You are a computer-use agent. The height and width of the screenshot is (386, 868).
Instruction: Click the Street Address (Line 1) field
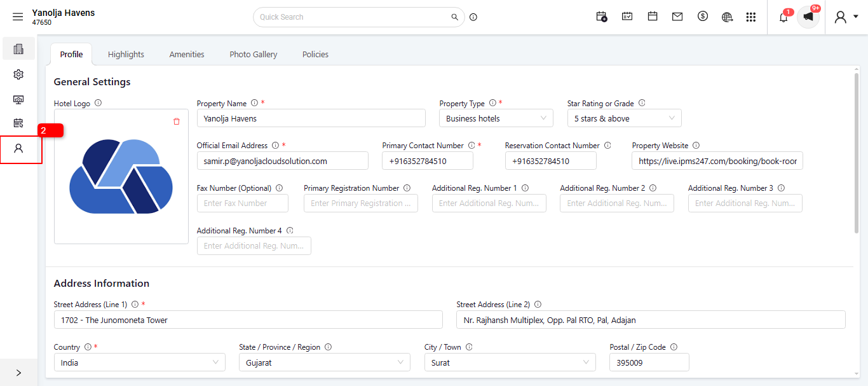coord(248,320)
